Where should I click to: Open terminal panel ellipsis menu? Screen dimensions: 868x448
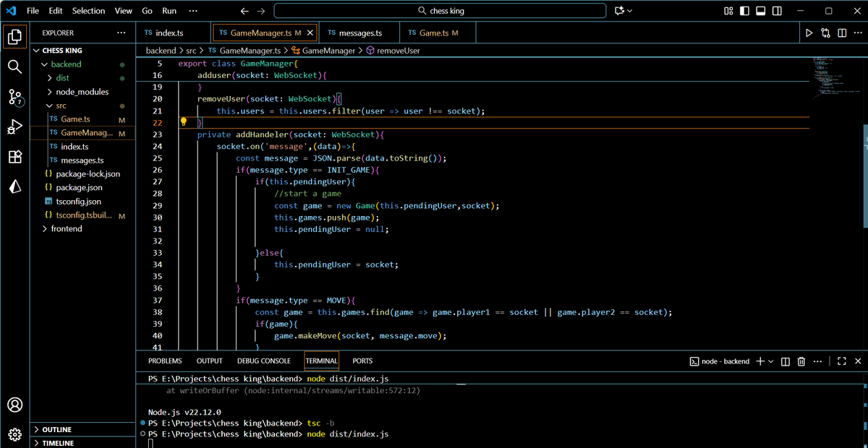pos(817,361)
